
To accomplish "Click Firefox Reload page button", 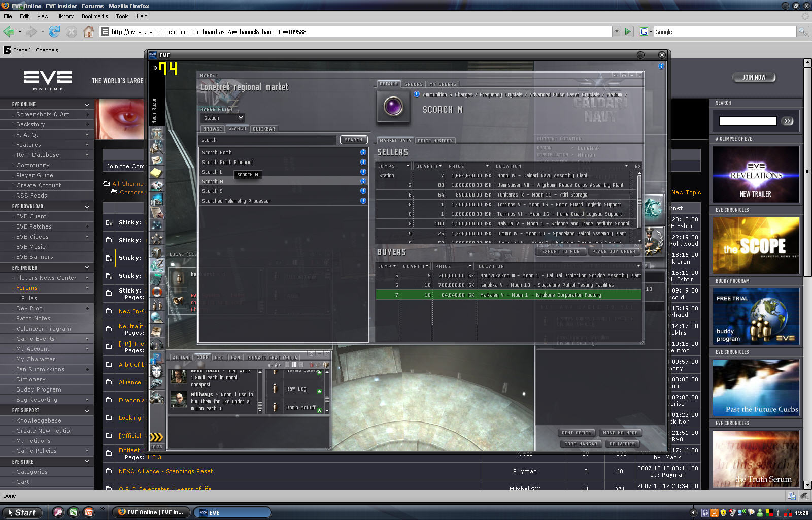I will (x=54, y=31).
